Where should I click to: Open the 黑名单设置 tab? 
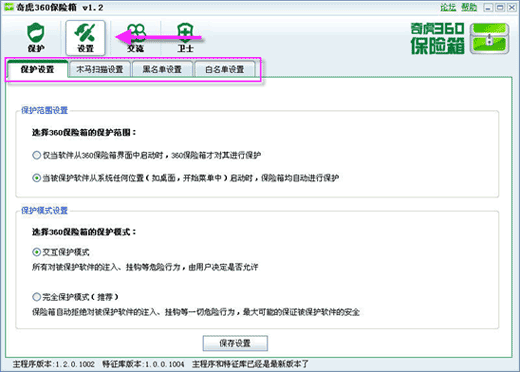(162, 69)
